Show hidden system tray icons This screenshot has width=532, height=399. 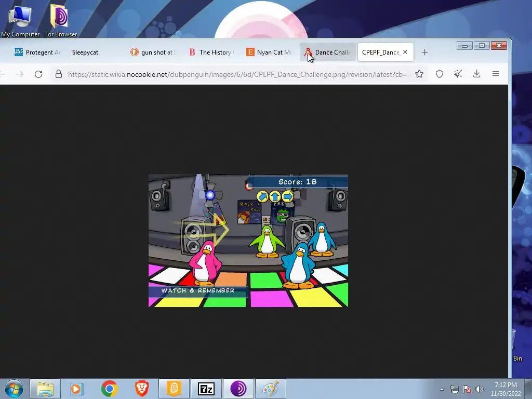pyautogui.click(x=442, y=389)
